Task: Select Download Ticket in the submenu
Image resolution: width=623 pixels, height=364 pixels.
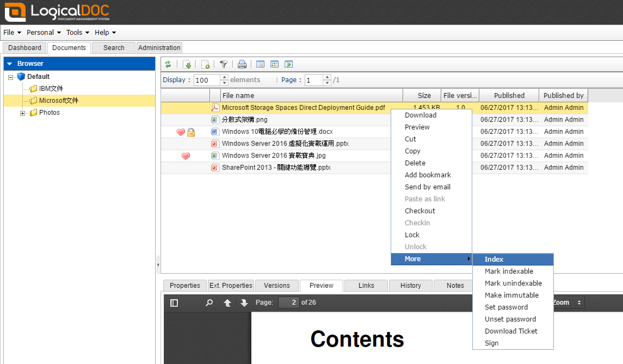Action: click(x=513, y=331)
